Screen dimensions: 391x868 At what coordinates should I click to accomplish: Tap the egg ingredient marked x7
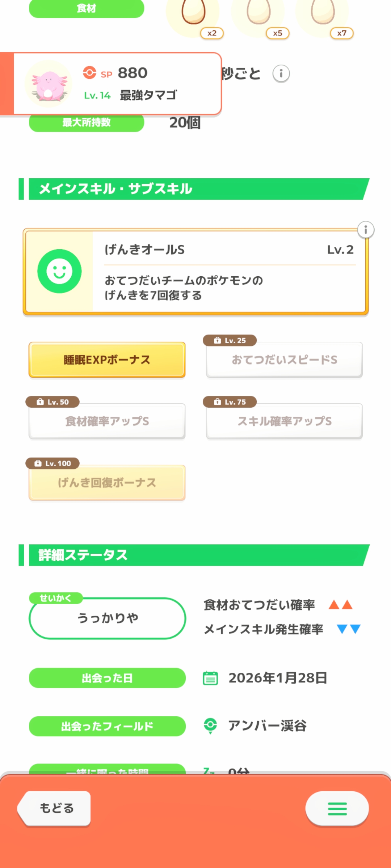tap(323, 13)
